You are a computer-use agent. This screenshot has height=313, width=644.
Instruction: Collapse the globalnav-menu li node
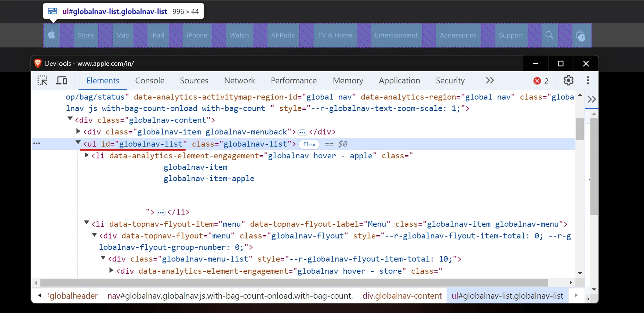87,222
